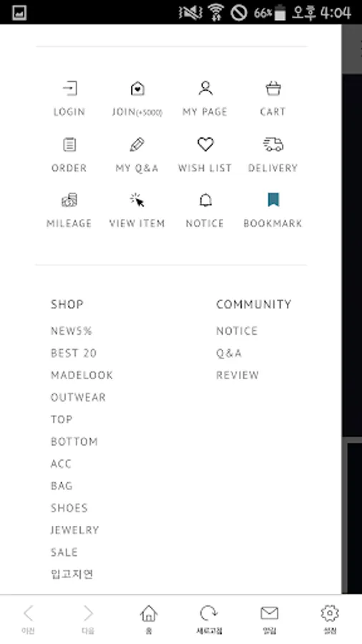
Task: View MILEAGE coins icon
Action: (x=69, y=200)
